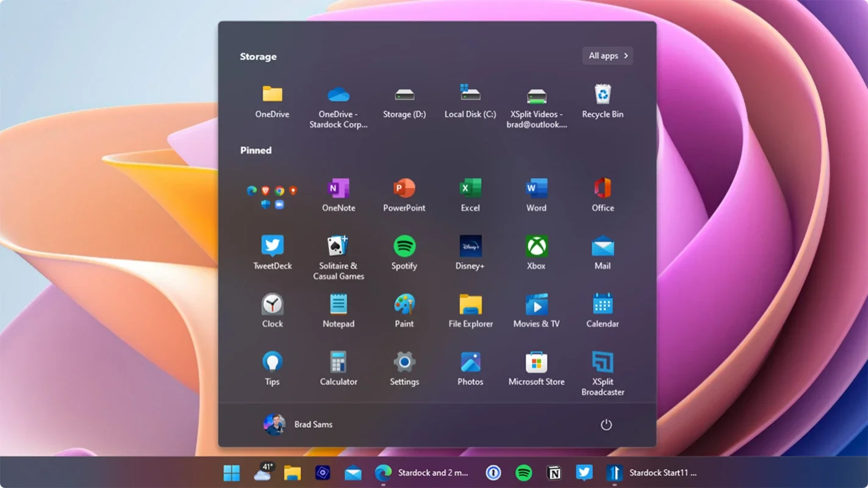Open File Explorer on the taskbar
Image resolution: width=868 pixels, height=488 pixels.
click(x=293, y=473)
